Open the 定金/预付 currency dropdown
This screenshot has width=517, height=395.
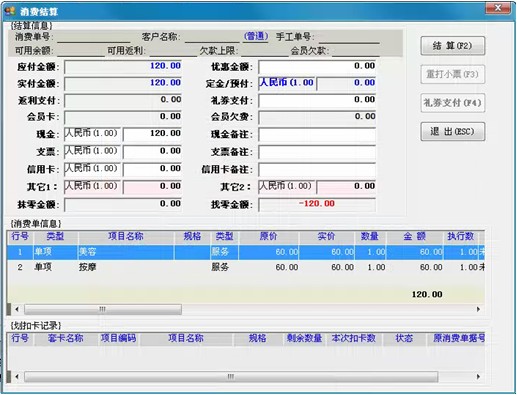point(287,83)
